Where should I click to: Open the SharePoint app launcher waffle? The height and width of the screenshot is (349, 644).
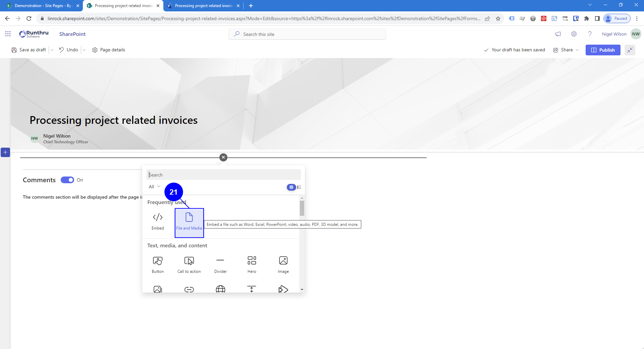click(x=8, y=34)
